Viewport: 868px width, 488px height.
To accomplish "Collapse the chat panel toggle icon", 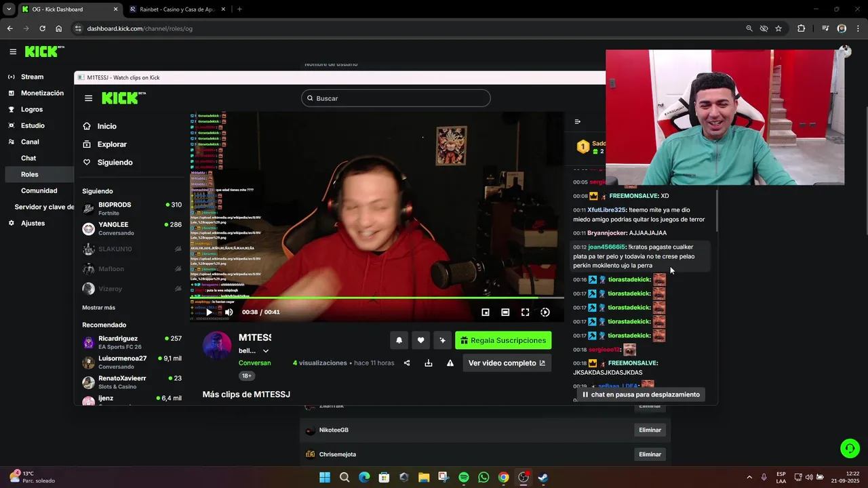I will pyautogui.click(x=578, y=122).
